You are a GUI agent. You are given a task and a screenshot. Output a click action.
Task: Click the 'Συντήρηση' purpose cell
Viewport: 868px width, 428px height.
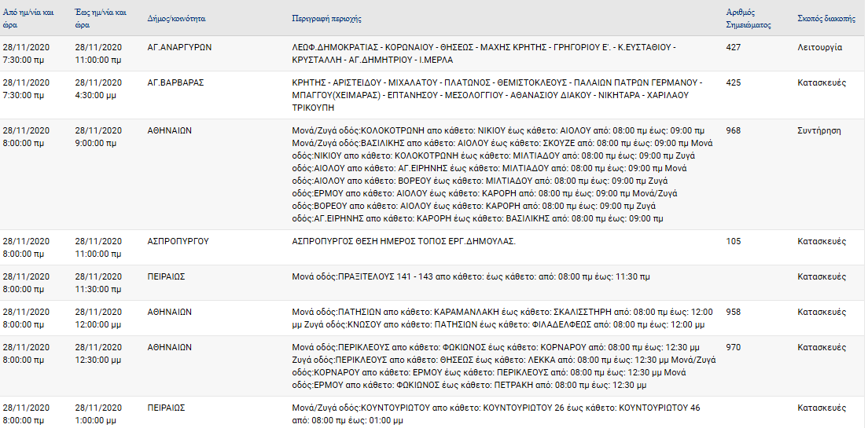pos(819,131)
